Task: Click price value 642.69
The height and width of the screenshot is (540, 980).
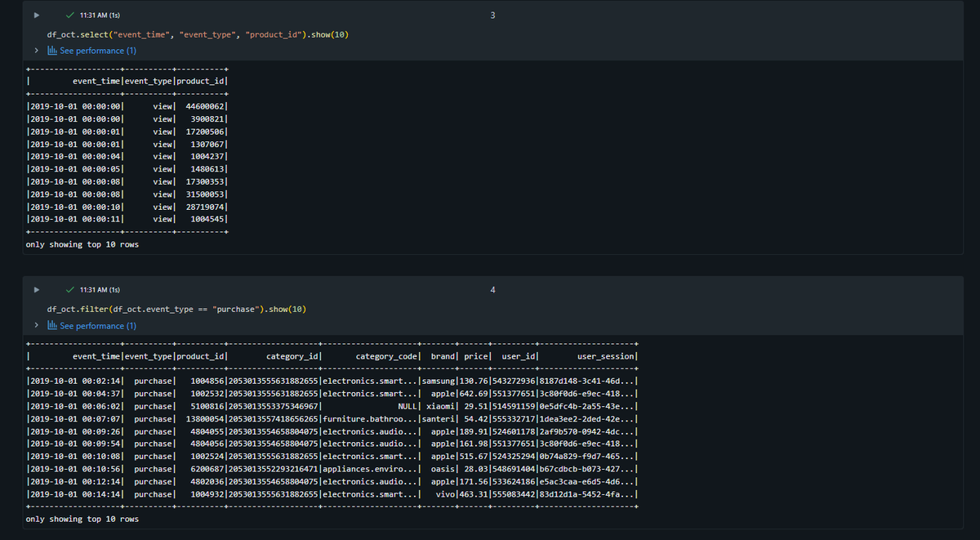Action: pos(474,393)
